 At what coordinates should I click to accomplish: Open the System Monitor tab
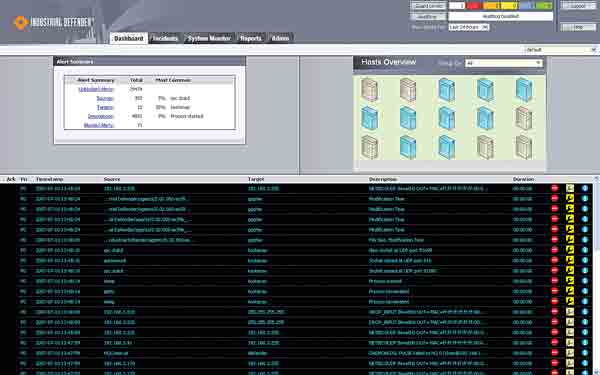[209, 38]
